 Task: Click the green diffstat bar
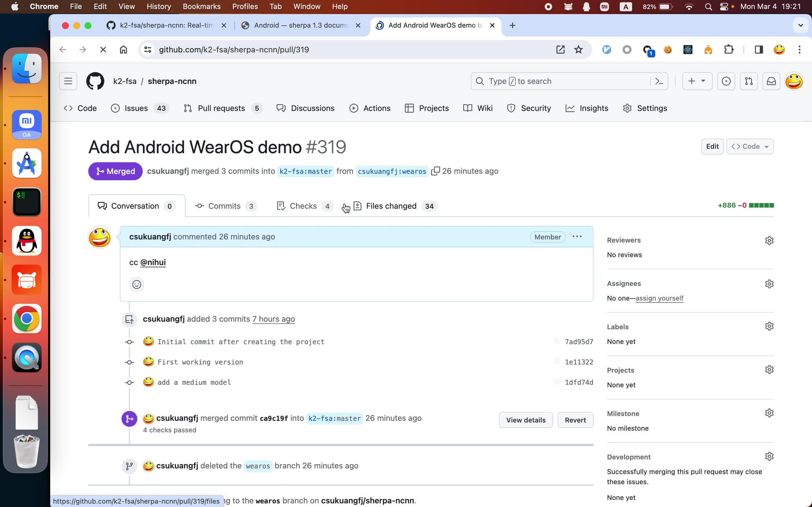pos(761,205)
